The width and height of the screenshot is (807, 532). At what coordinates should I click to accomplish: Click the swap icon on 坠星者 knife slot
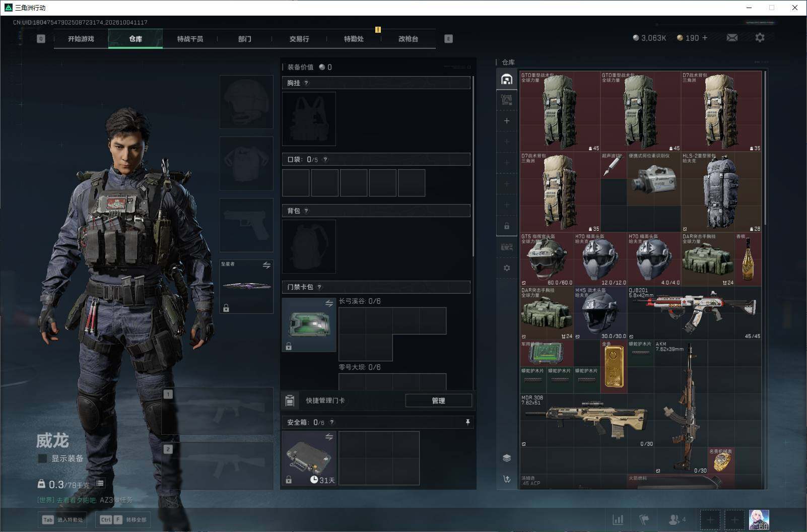(266, 265)
